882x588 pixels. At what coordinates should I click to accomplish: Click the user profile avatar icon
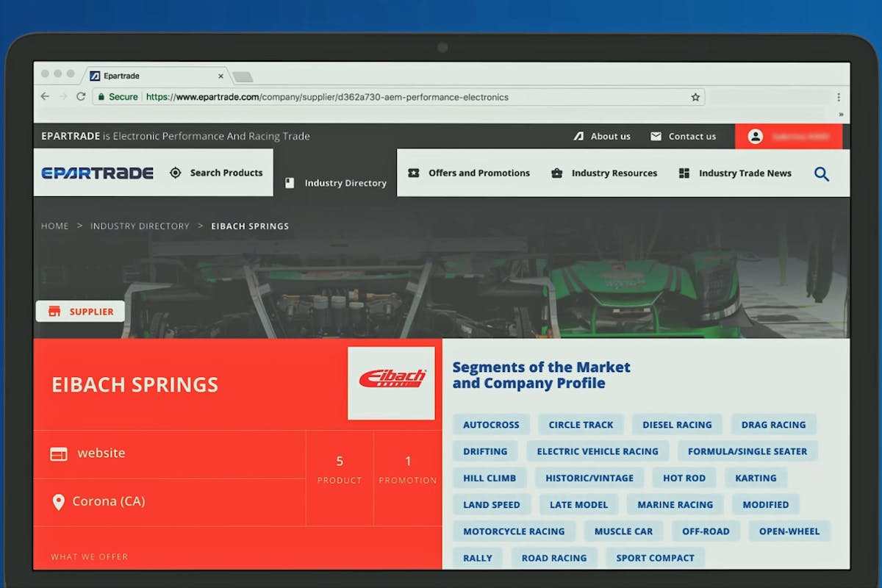(755, 137)
